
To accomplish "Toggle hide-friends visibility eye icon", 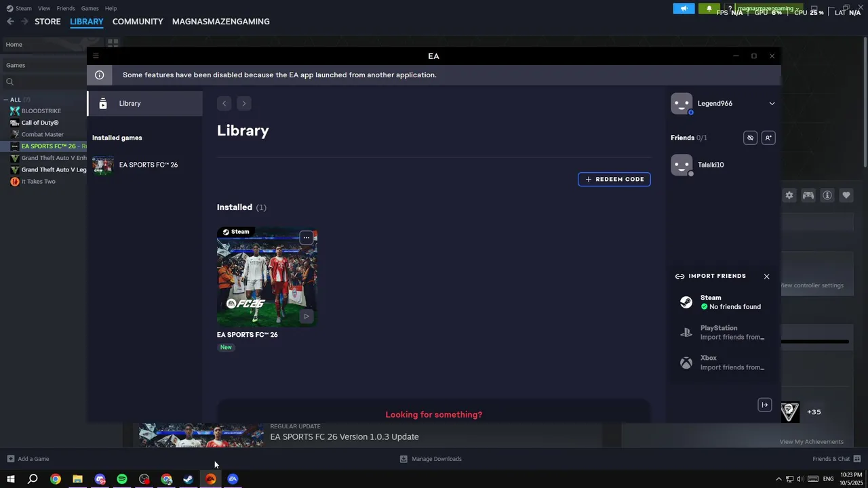I will point(750,138).
